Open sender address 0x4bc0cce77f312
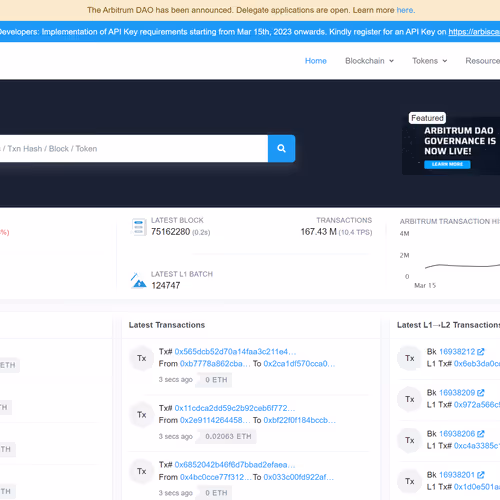 216,477
